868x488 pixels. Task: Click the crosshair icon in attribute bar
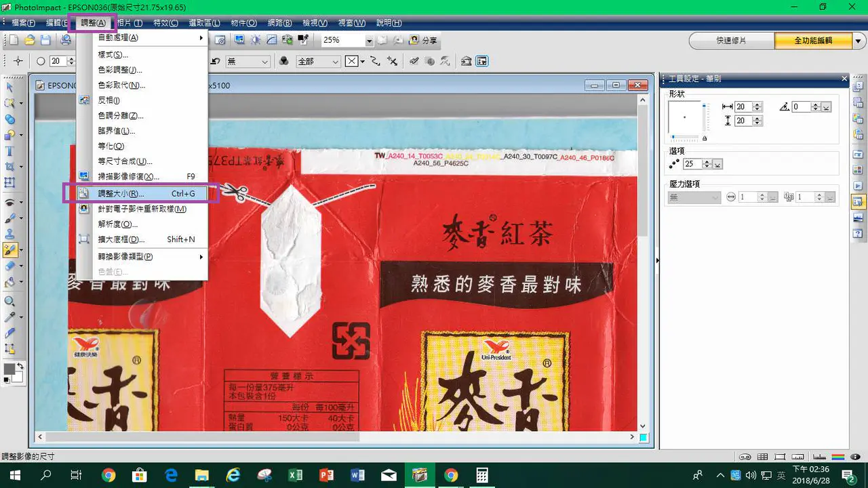(18, 61)
